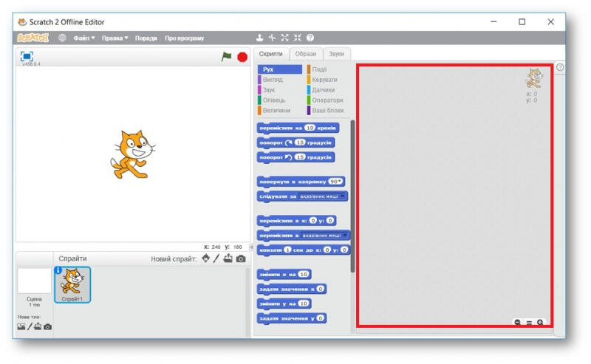Screen dimensions: 591x364
Task: Click seconds field in ковзати block
Action: (287, 250)
